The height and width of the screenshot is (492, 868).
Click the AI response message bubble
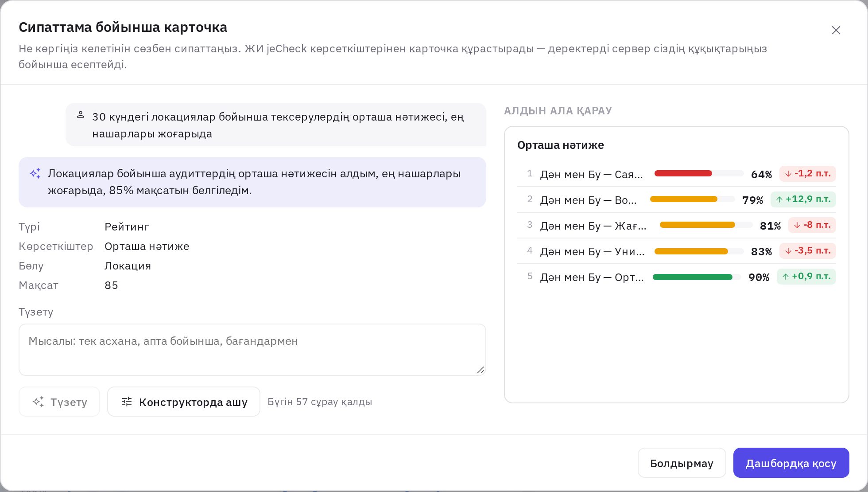coord(252,182)
